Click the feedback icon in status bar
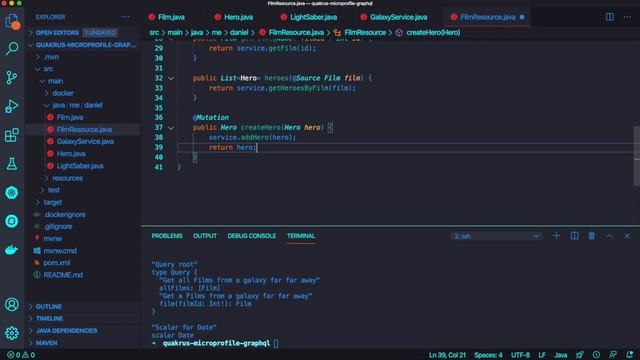Viewport: 640px width, 360px height. tap(613, 355)
